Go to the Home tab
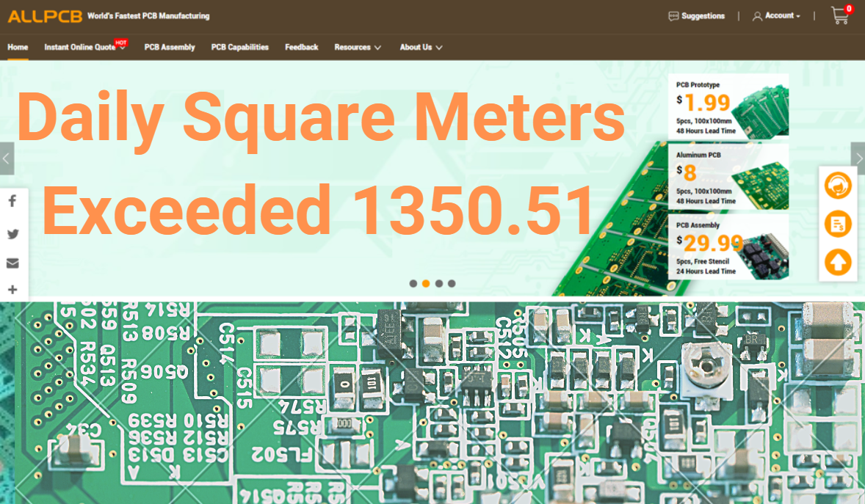This screenshot has height=504, width=865. click(x=18, y=48)
